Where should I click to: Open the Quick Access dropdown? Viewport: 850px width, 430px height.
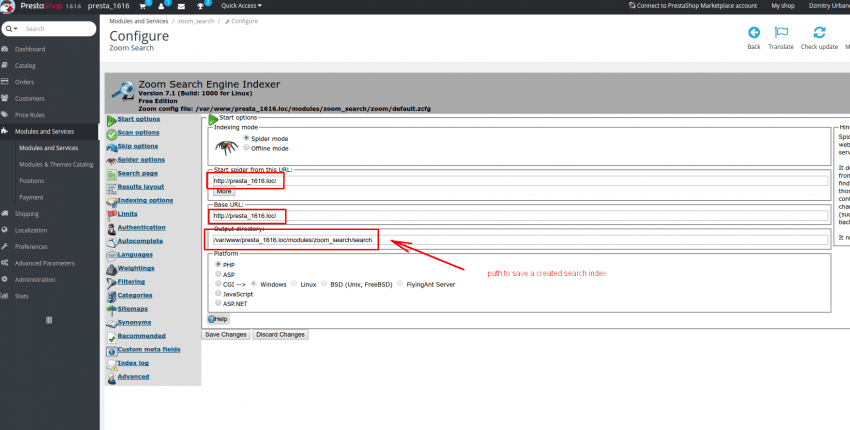click(x=241, y=5)
